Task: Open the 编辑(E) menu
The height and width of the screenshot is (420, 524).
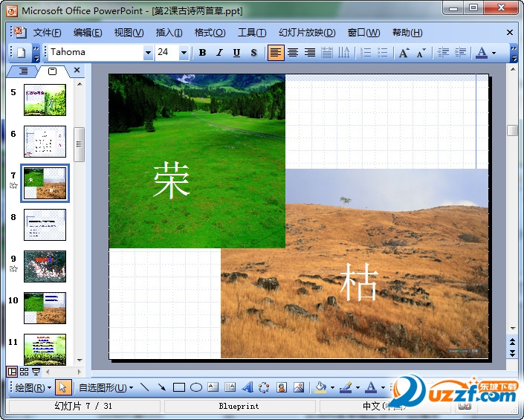Action: (x=88, y=33)
